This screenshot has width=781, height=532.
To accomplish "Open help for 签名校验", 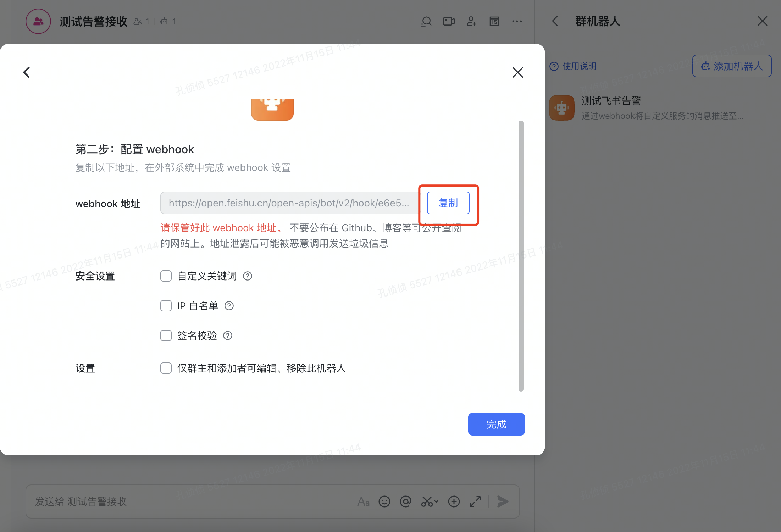I will [x=228, y=336].
